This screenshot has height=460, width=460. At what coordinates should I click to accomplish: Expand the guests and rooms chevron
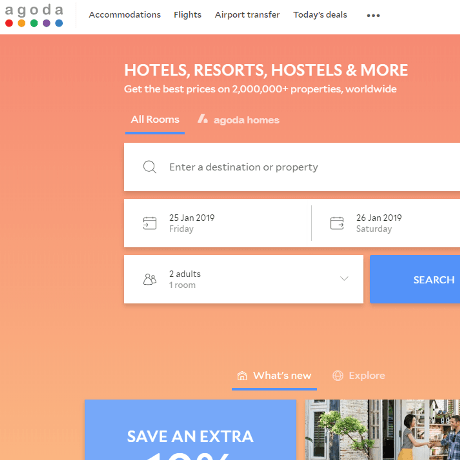344,278
